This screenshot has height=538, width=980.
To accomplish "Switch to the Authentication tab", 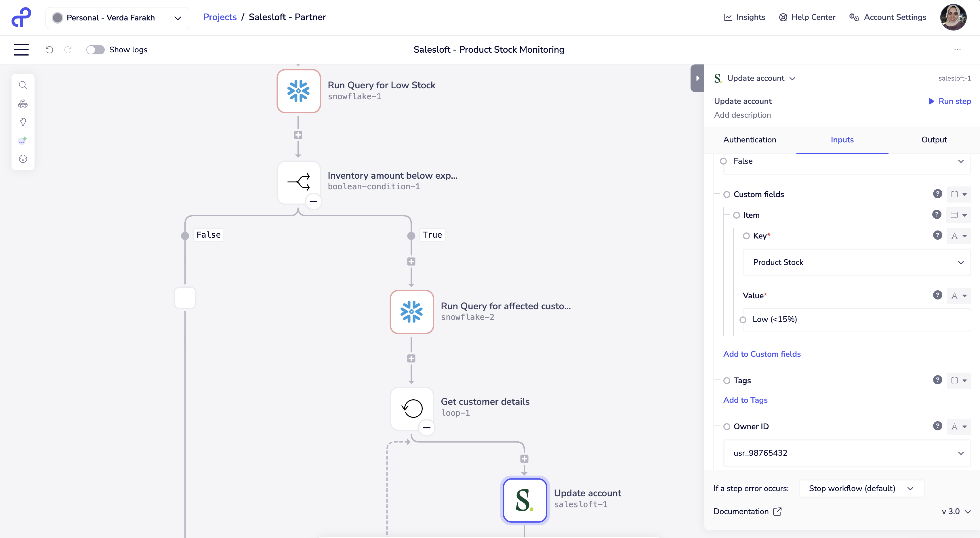I will [750, 140].
